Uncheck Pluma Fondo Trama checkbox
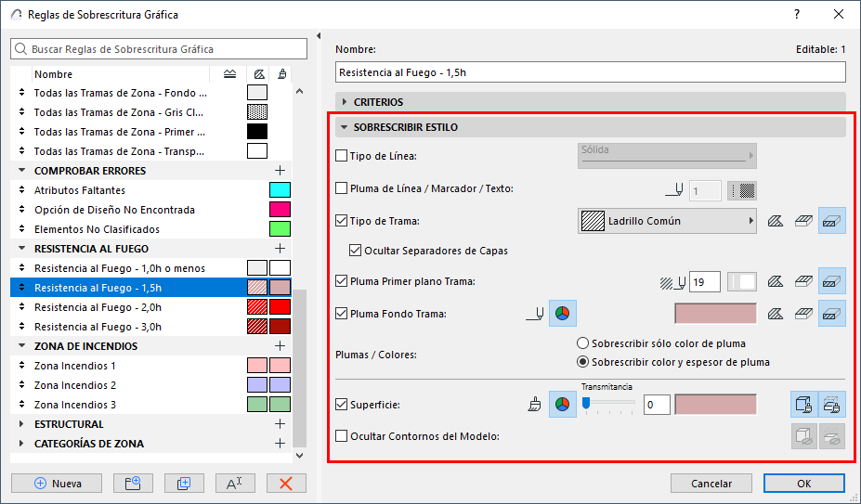861x504 pixels. (x=342, y=314)
